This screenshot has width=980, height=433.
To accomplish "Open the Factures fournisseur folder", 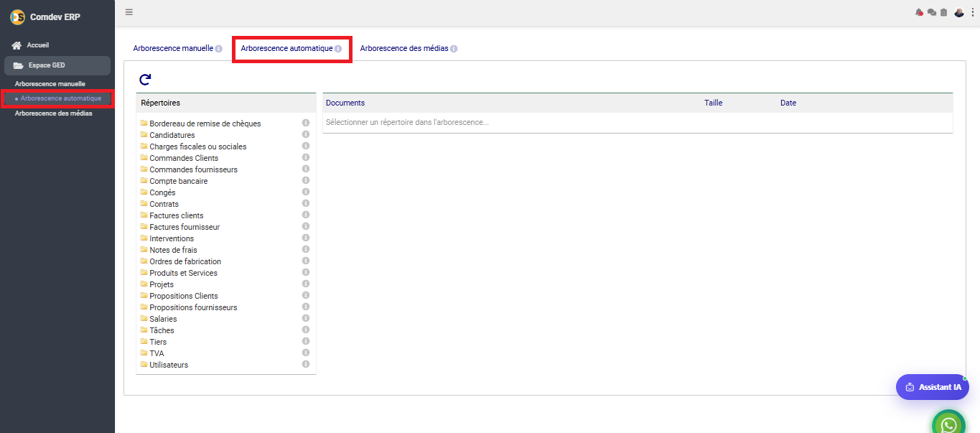I will pos(185,227).
